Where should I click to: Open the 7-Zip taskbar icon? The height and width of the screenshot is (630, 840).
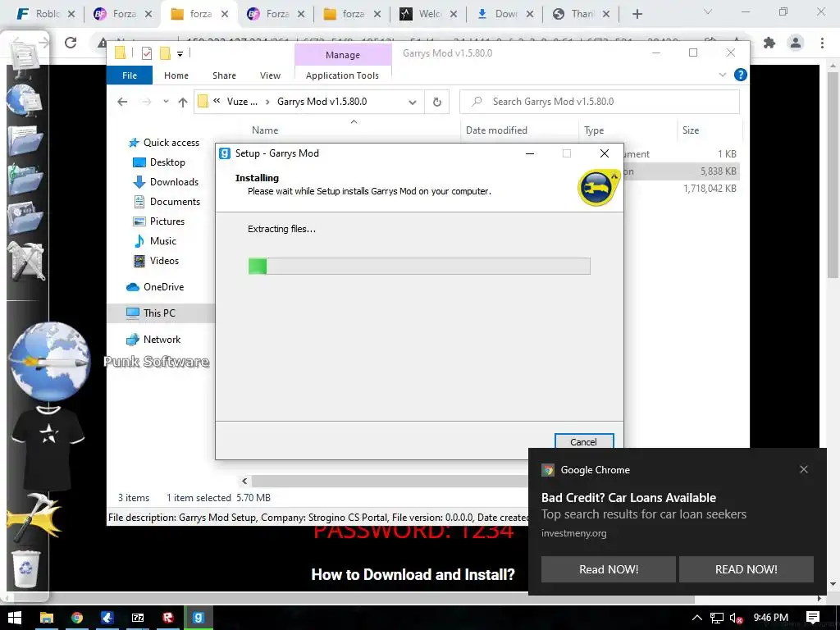coord(138,618)
